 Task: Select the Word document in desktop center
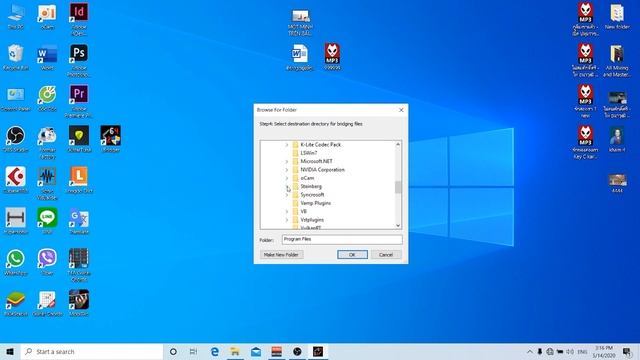pos(299,57)
